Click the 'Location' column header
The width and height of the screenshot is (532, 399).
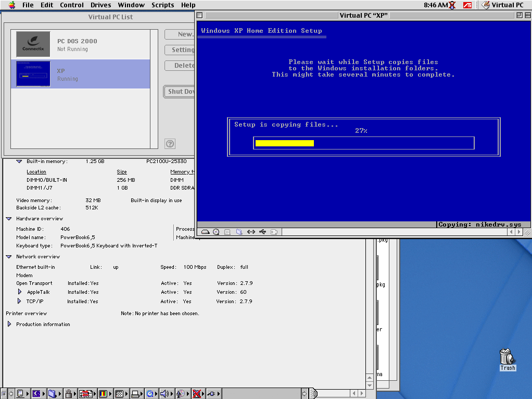pyautogui.click(x=36, y=172)
